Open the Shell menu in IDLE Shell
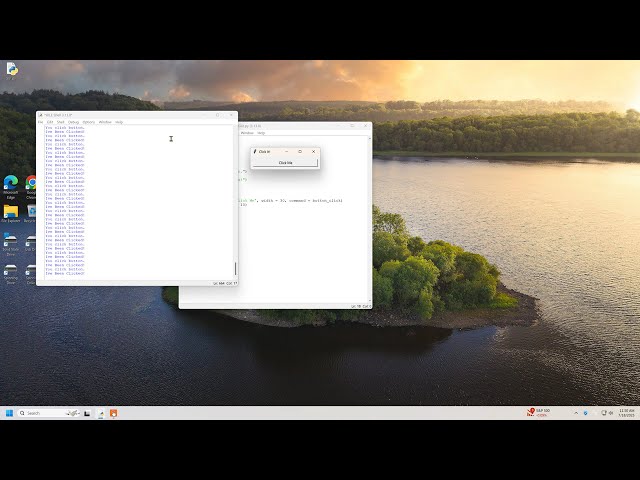 pyautogui.click(x=60, y=122)
